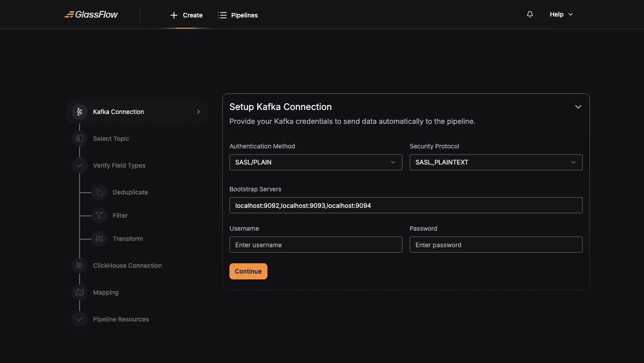The height and width of the screenshot is (363, 644).
Task: Click the Select Topic step icon
Action: (80, 139)
